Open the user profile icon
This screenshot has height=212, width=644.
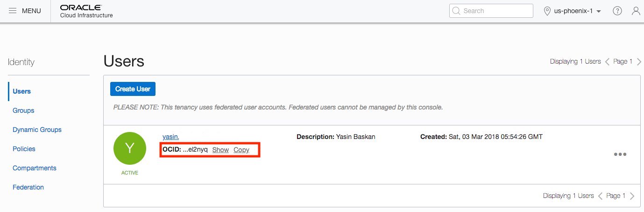[x=636, y=11]
